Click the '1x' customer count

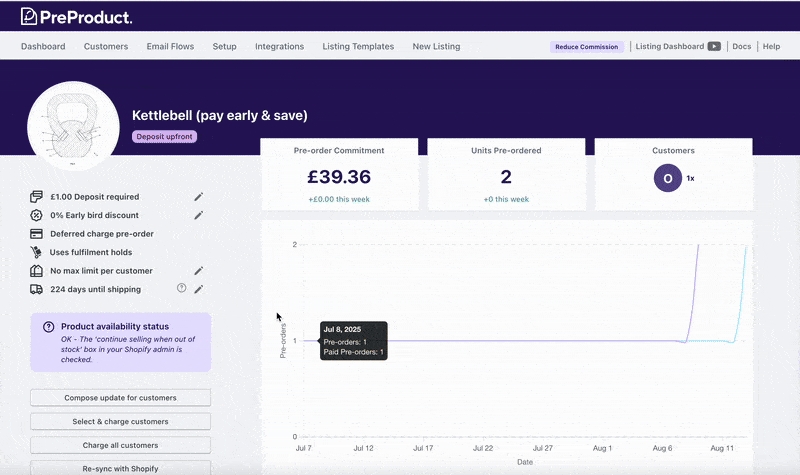[x=690, y=178]
